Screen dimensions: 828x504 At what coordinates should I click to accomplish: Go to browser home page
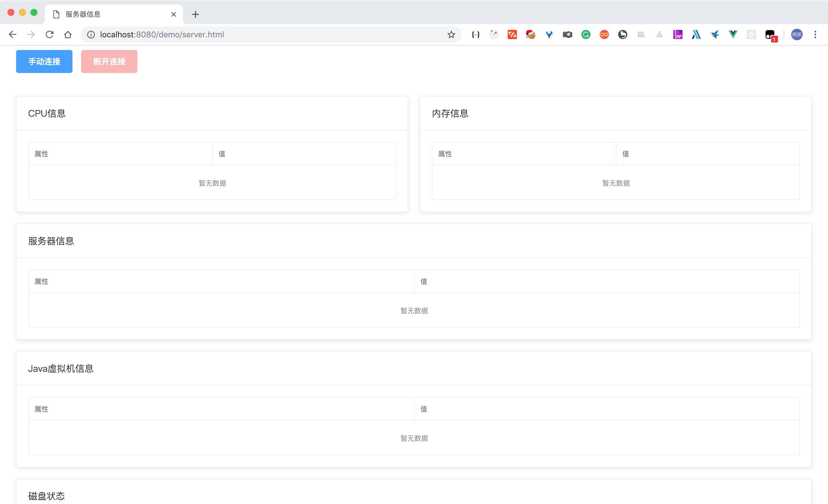coord(68,34)
